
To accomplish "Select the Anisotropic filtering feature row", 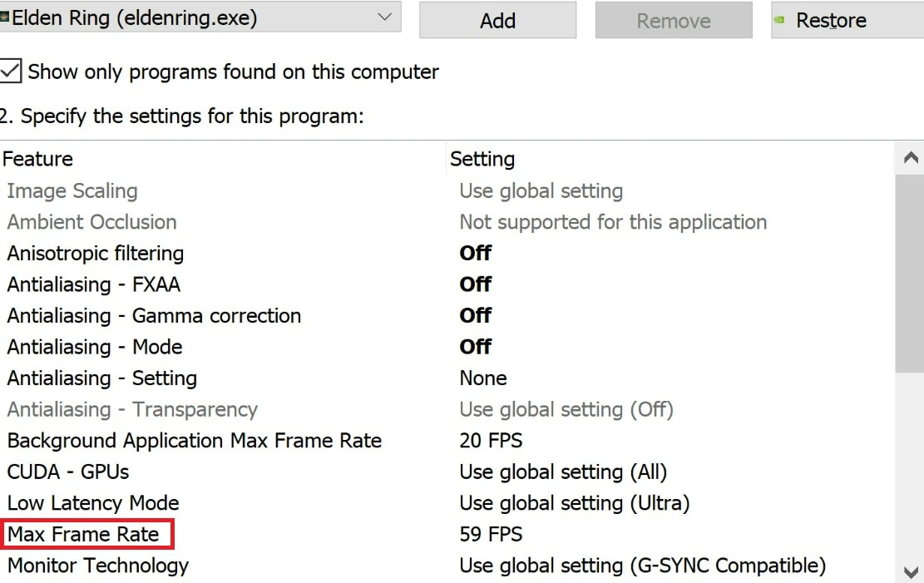I will pos(96,254).
